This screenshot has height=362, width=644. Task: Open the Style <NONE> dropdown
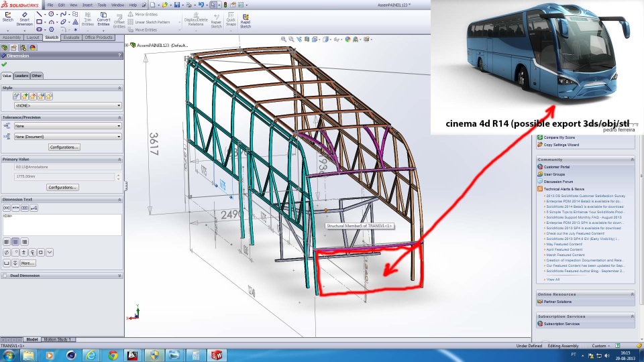click(68, 105)
